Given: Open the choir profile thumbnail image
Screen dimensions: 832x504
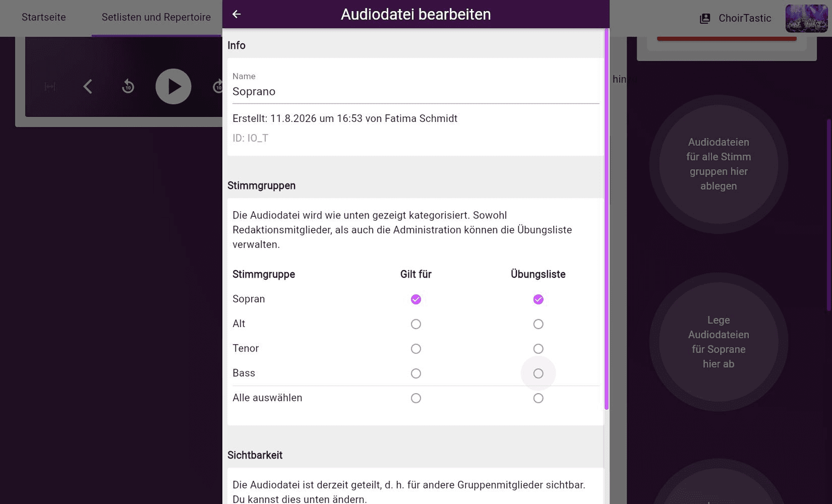Looking at the screenshot, I should (x=806, y=18).
